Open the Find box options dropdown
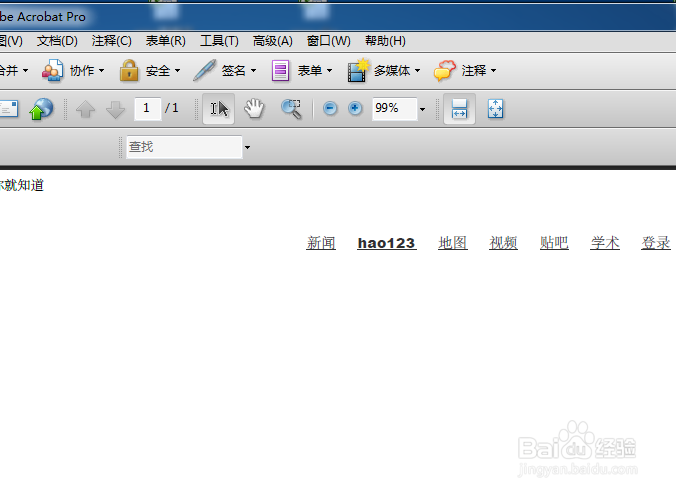676x493 pixels. tap(247, 147)
